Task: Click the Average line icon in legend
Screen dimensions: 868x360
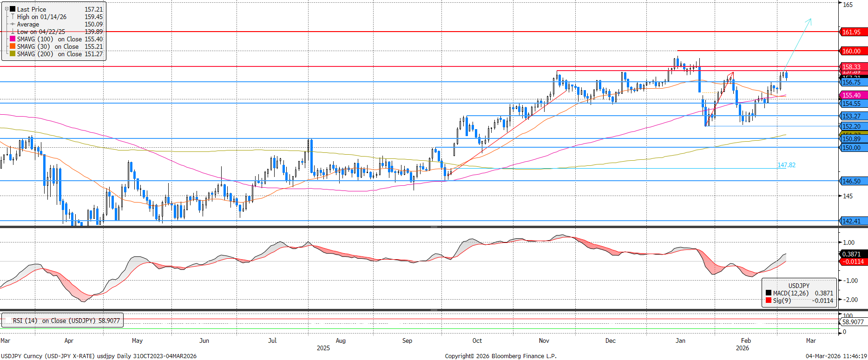Action: click(13, 24)
